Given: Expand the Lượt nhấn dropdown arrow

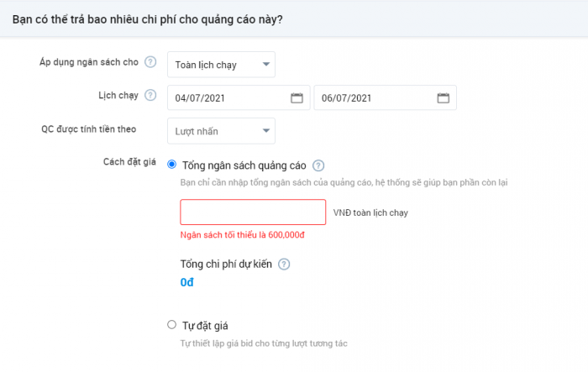Looking at the screenshot, I should [266, 130].
